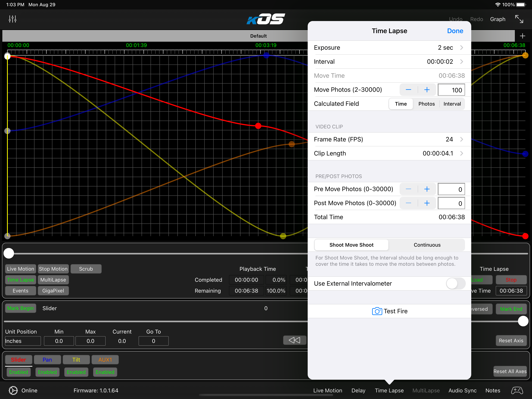Click the fullscreen expand arrows icon

pyautogui.click(x=519, y=19)
